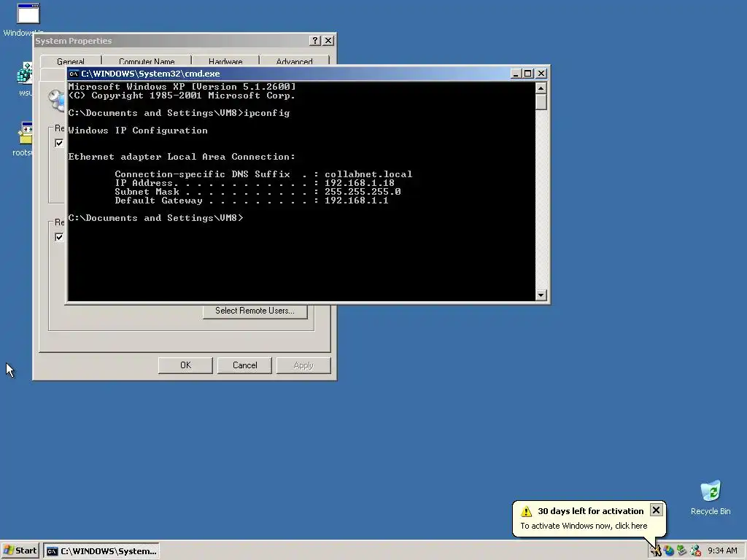Click the 'Windows IP Configuration' line

coord(138,131)
